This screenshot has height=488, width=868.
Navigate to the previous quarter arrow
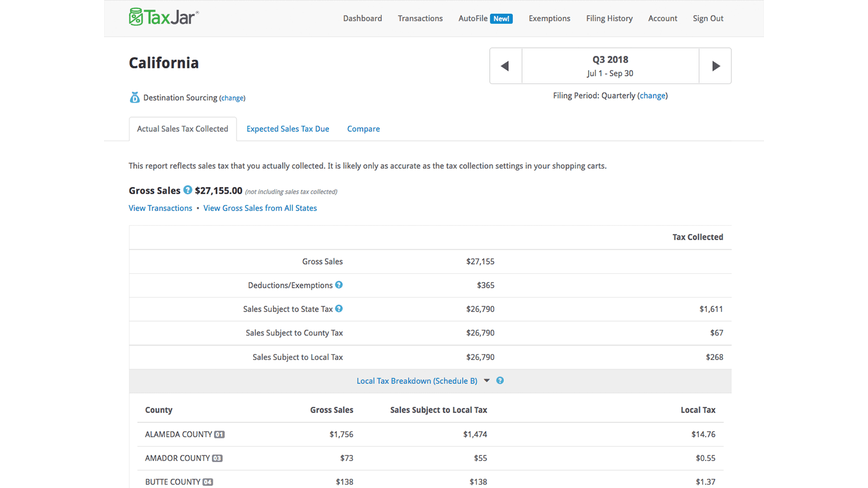(505, 66)
